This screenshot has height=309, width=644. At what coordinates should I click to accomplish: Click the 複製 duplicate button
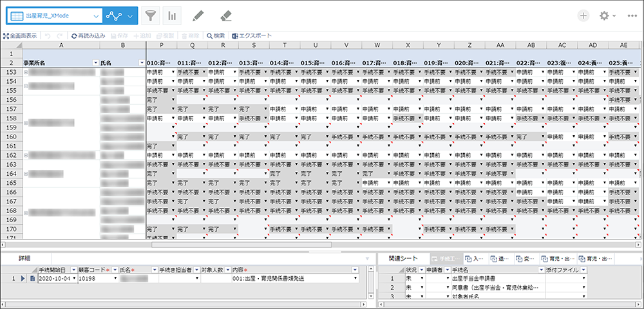pos(166,35)
